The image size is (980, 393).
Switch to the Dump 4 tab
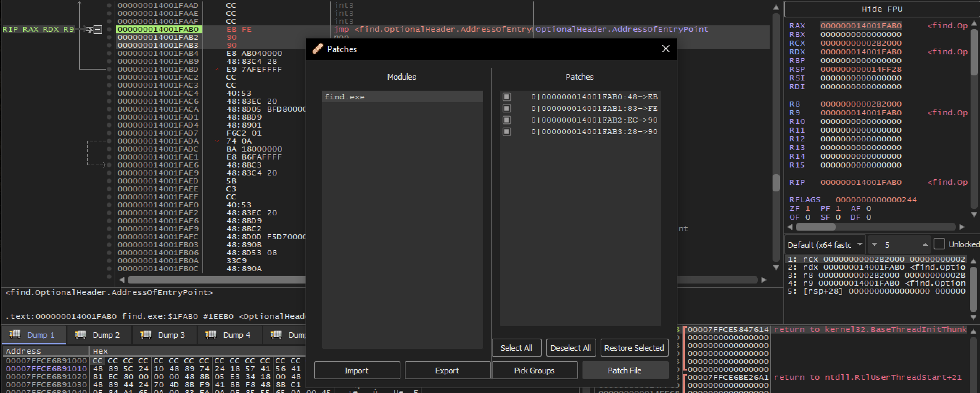click(x=230, y=335)
